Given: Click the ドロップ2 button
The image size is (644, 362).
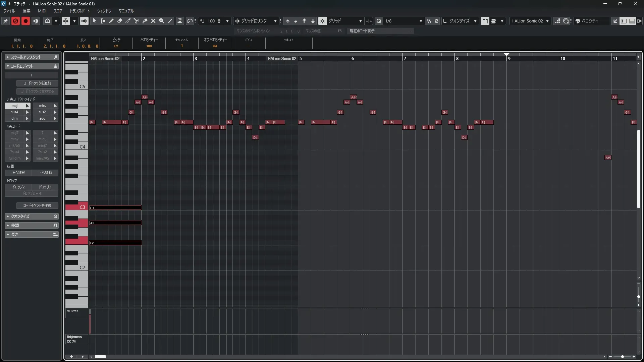Looking at the screenshot, I should coord(18,187).
